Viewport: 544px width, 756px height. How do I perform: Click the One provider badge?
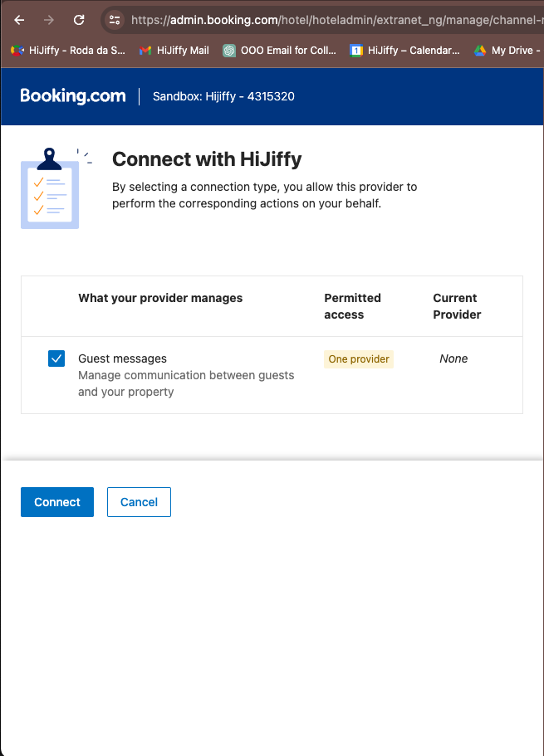click(x=358, y=359)
